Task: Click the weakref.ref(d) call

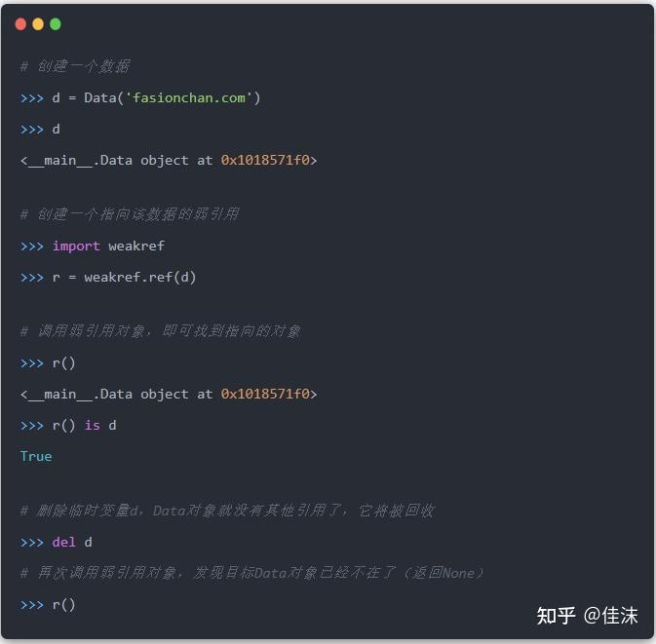Action: (x=140, y=278)
